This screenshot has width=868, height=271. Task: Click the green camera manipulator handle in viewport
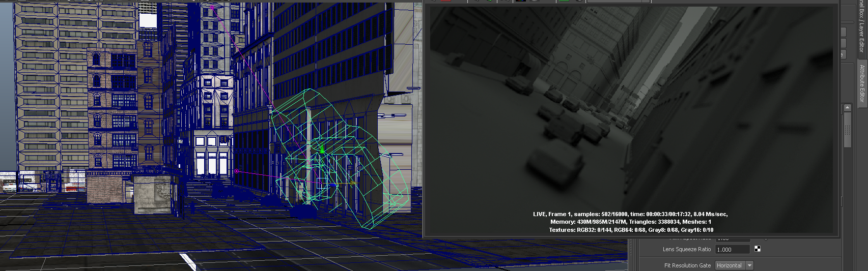click(x=322, y=150)
